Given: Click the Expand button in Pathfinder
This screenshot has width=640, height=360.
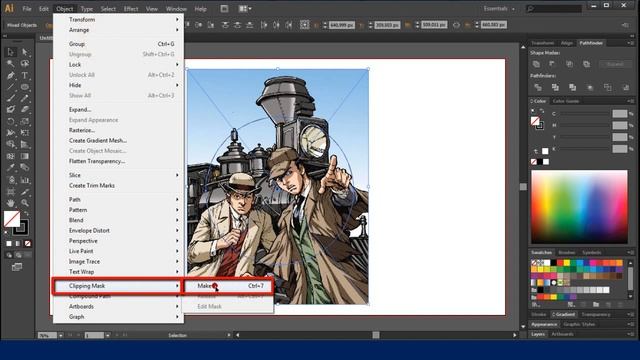Looking at the screenshot, I should [x=615, y=64].
